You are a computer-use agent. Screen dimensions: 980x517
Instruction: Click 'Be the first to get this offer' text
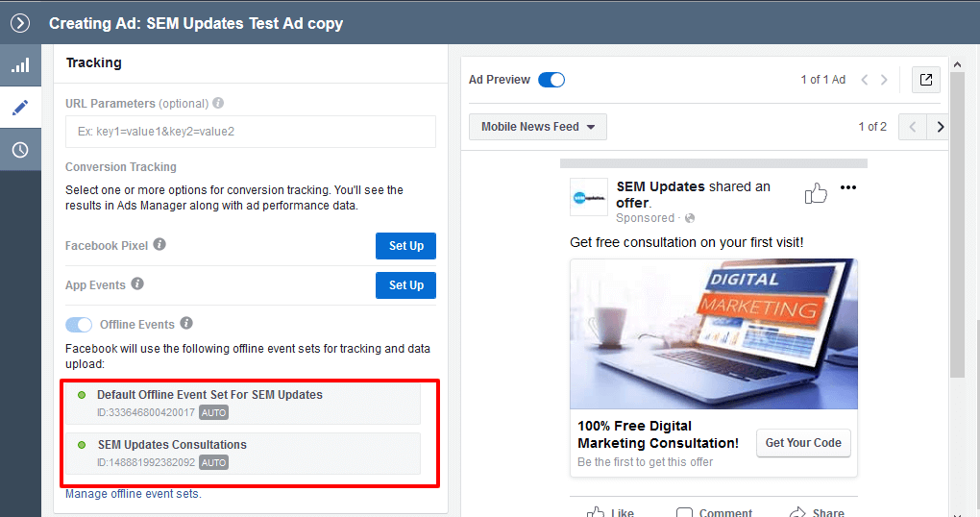pos(645,462)
